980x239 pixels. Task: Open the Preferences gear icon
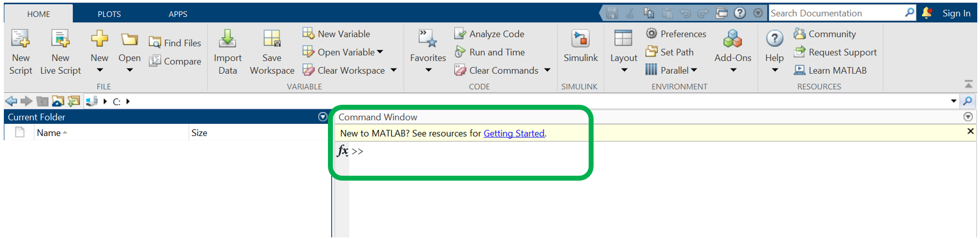click(651, 34)
